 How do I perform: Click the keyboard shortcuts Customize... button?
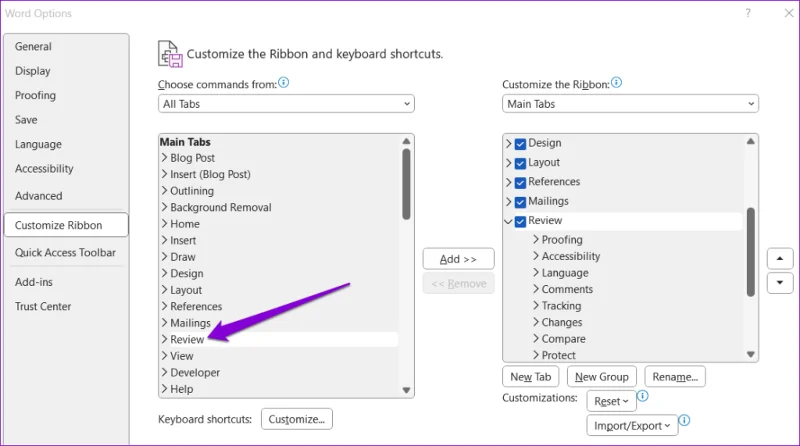(x=296, y=419)
